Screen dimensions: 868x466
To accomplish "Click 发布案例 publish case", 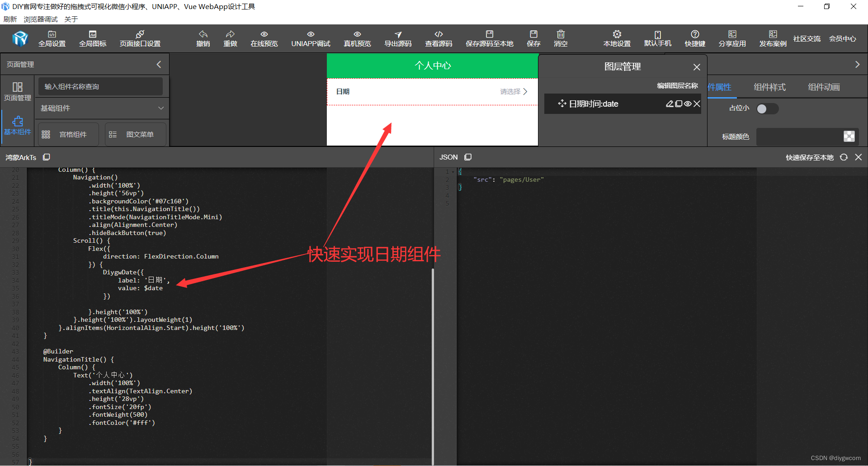I will coord(773,39).
